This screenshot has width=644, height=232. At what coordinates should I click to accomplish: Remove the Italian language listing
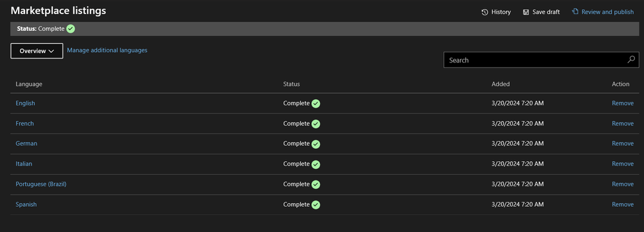point(623,164)
